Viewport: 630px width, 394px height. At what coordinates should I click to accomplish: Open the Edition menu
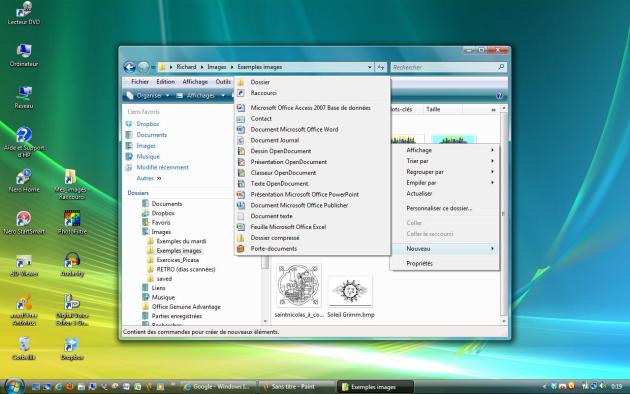click(x=166, y=82)
